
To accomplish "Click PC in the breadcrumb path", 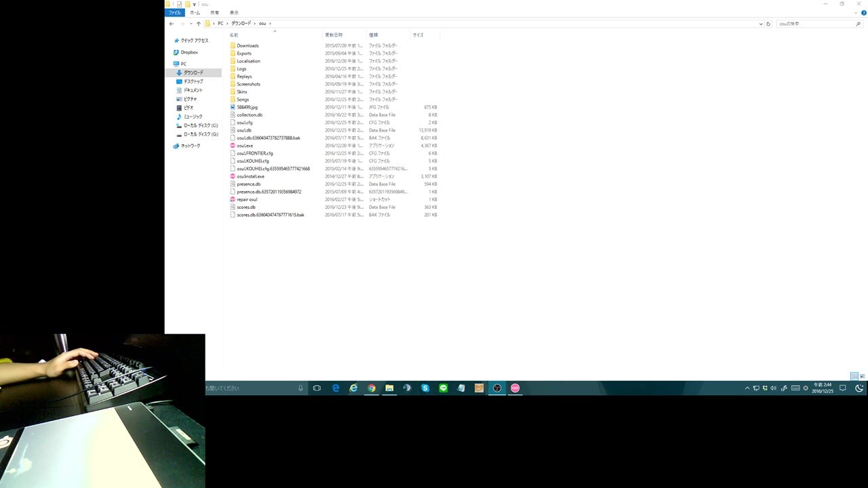I will pos(220,24).
